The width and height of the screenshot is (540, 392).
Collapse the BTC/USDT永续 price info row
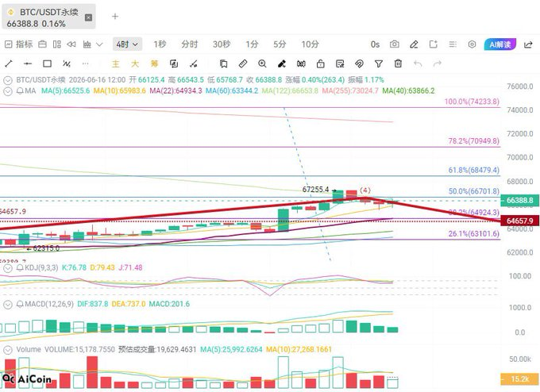click(x=8, y=80)
